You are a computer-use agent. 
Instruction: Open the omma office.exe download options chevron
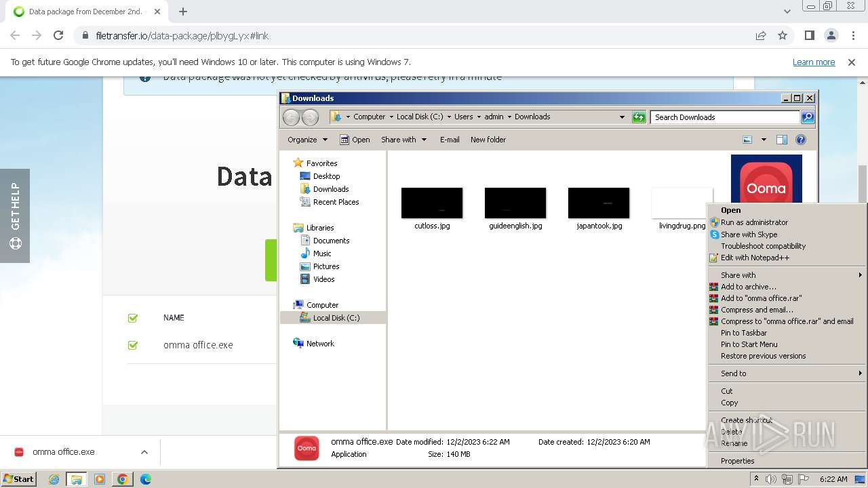coord(144,452)
